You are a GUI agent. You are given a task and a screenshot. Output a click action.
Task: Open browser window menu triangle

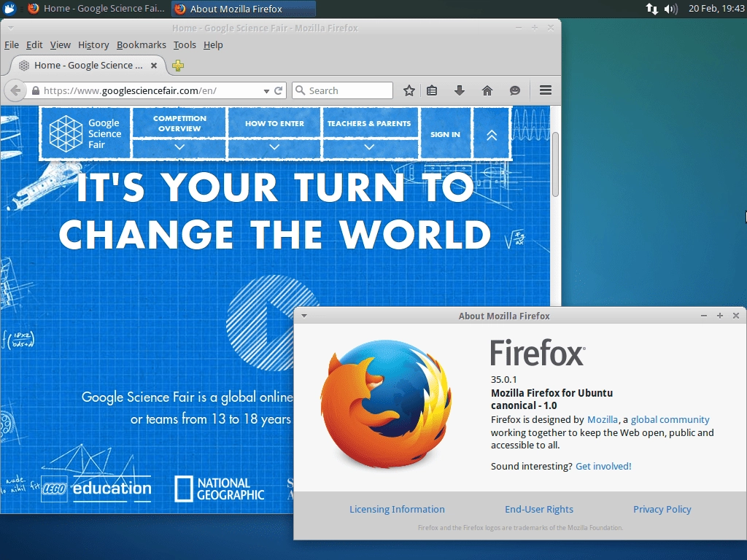click(10, 28)
